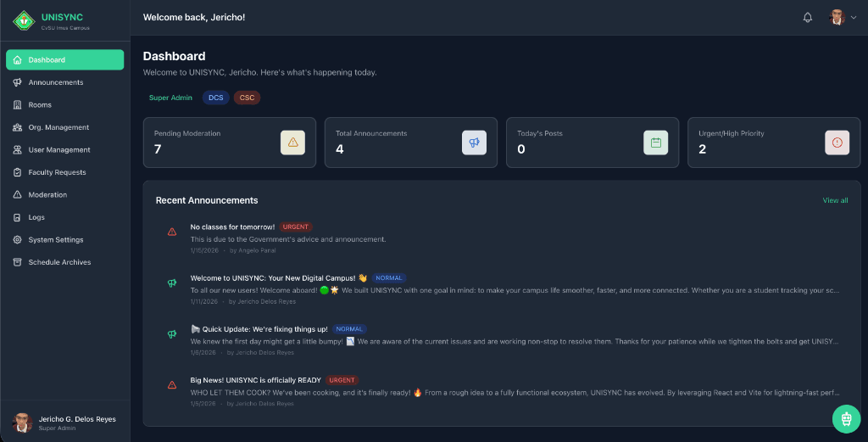Click the CSC badge

247,98
